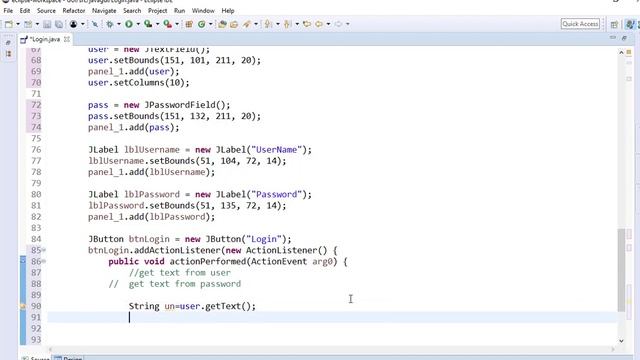Click the green Run button icon
640x360 pixels.
point(129,24)
